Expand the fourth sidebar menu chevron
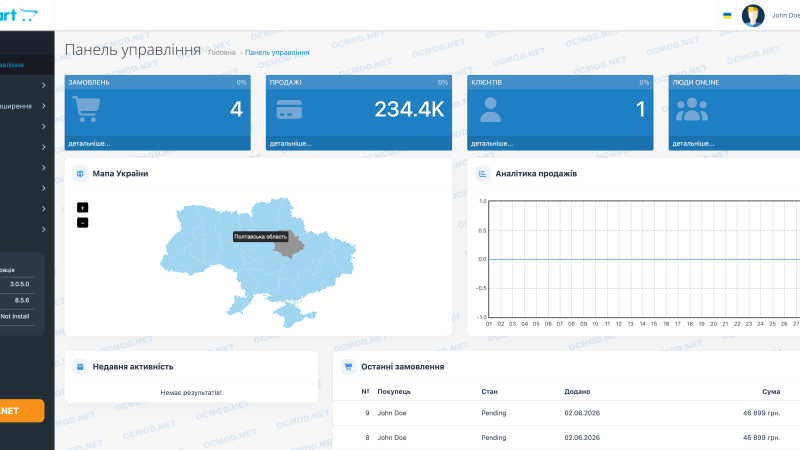The height and width of the screenshot is (450, 800). tap(44, 147)
